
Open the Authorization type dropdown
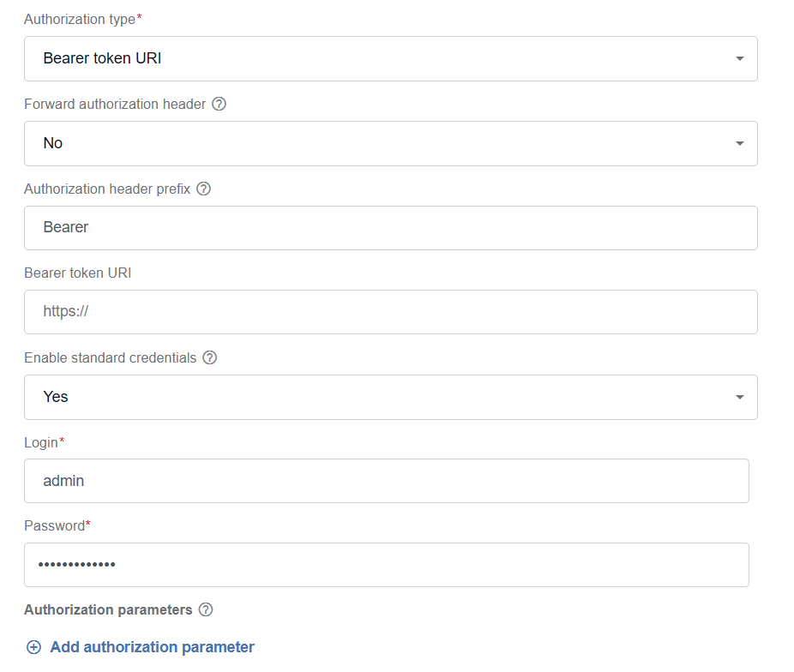391,58
